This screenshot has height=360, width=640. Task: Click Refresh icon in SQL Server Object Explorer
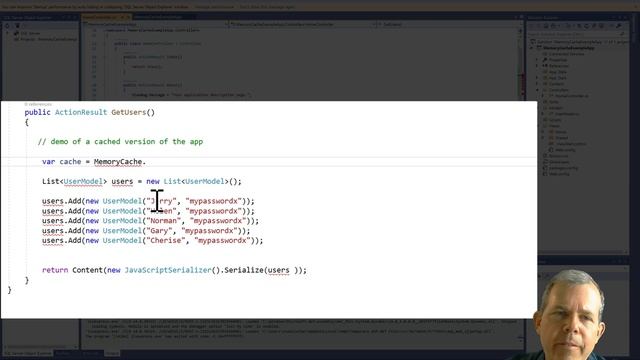(x=7, y=26)
